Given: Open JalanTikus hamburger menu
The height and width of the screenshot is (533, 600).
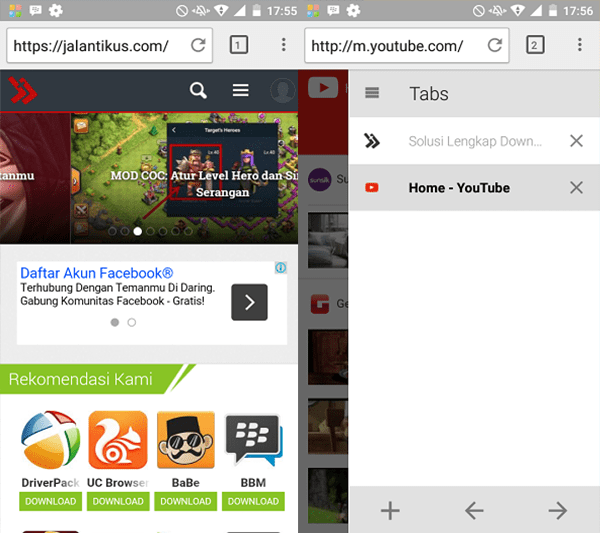Looking at the screenshot, I should [x=241, y=90].
